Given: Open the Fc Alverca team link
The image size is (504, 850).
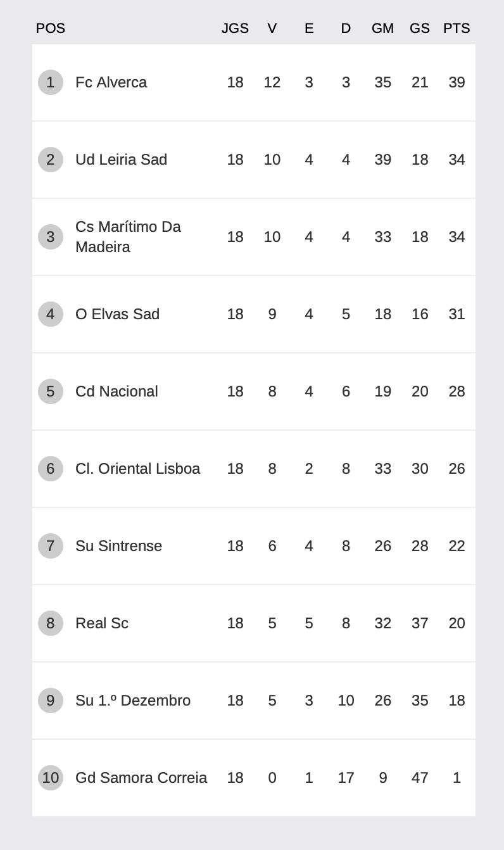Looking at the screenshot, I should (x=111, y=82).
